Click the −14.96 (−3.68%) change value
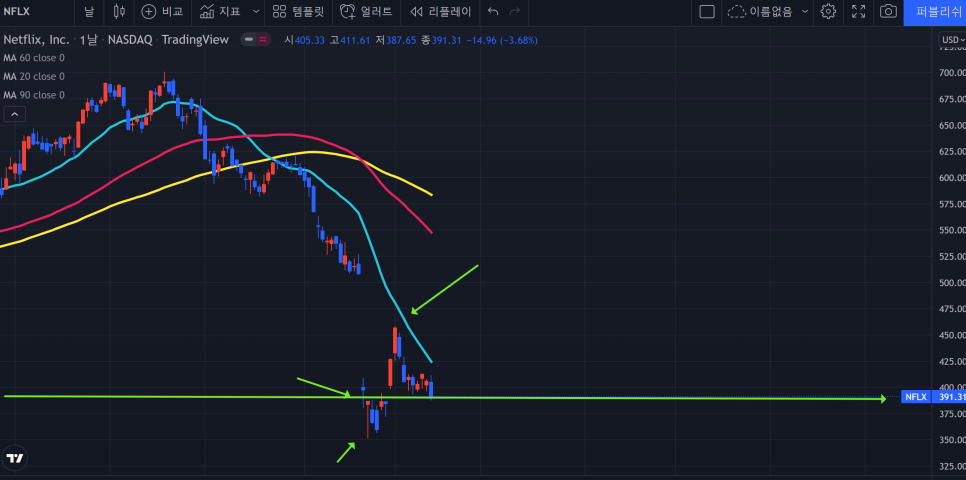 (x=502, y=40)
